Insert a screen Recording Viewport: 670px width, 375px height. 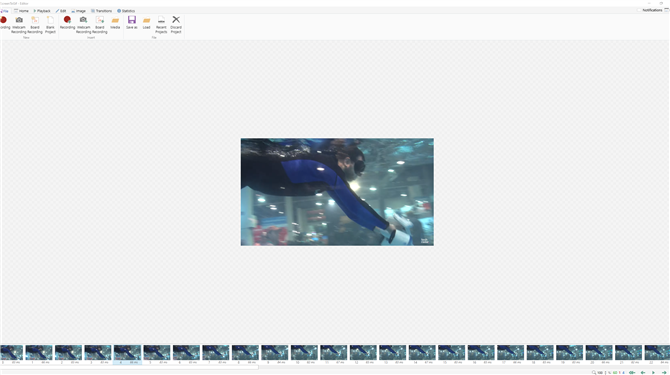tap(67, 23)
